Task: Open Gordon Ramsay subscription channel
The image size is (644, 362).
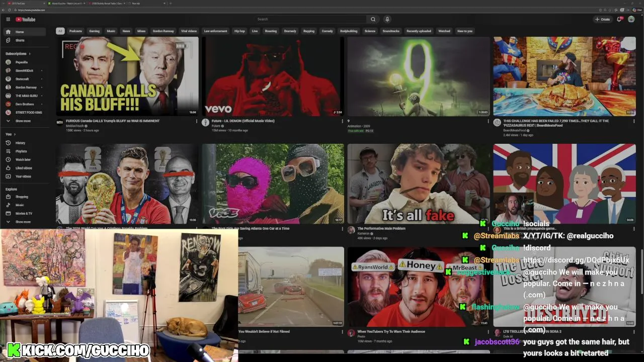Action: pos(26,87)
